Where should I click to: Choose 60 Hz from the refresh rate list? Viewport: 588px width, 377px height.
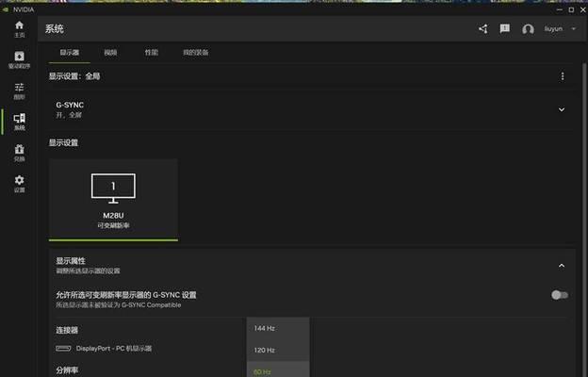278,369
